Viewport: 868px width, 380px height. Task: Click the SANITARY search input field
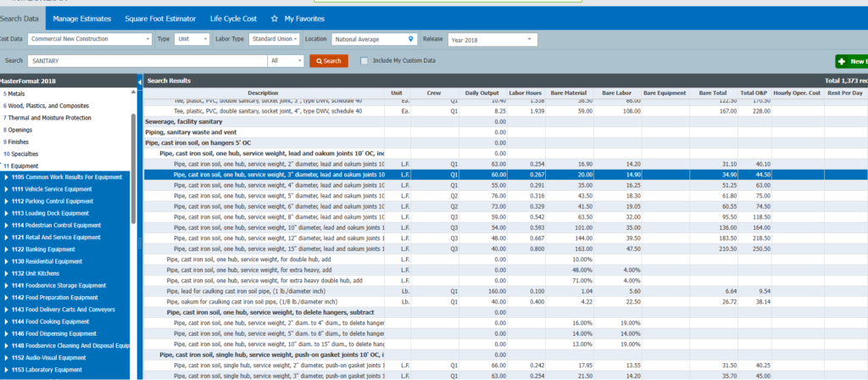147,61
